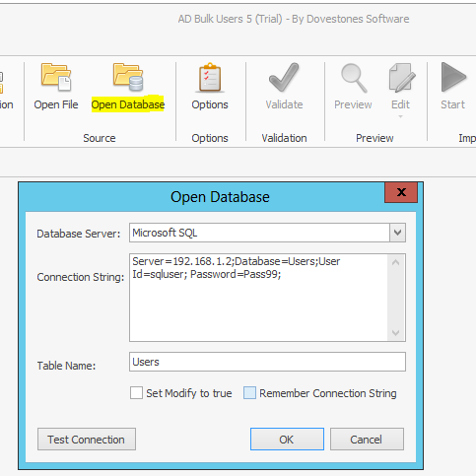The image size is (476, 476).
Task: Click the Start play icon
Action: pos(453,77)
